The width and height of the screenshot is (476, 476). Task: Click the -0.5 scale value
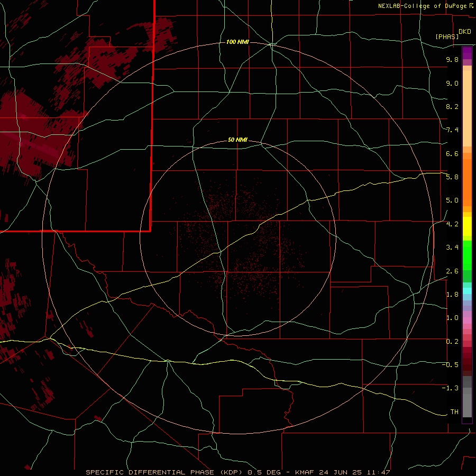pos(450,365)
